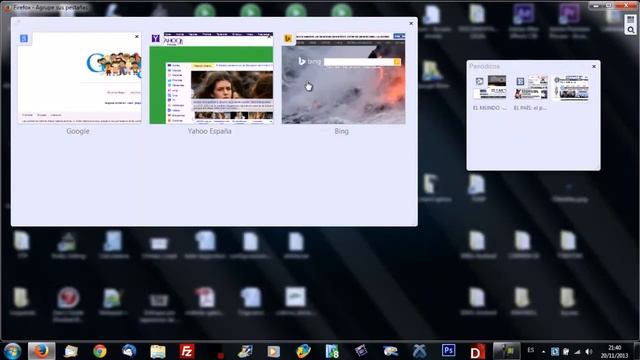Screen dimensions: 640x360
Task: Launch Google Chrome from the taskbar
Action: [x=100, y=351]
